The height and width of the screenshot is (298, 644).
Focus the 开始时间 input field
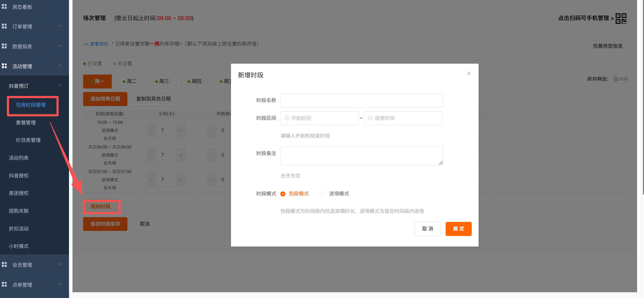pos(319,118)
